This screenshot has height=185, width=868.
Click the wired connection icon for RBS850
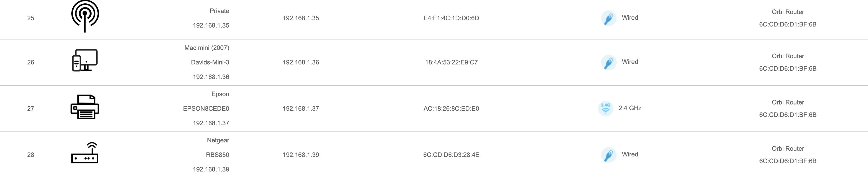tap(609, 155)
